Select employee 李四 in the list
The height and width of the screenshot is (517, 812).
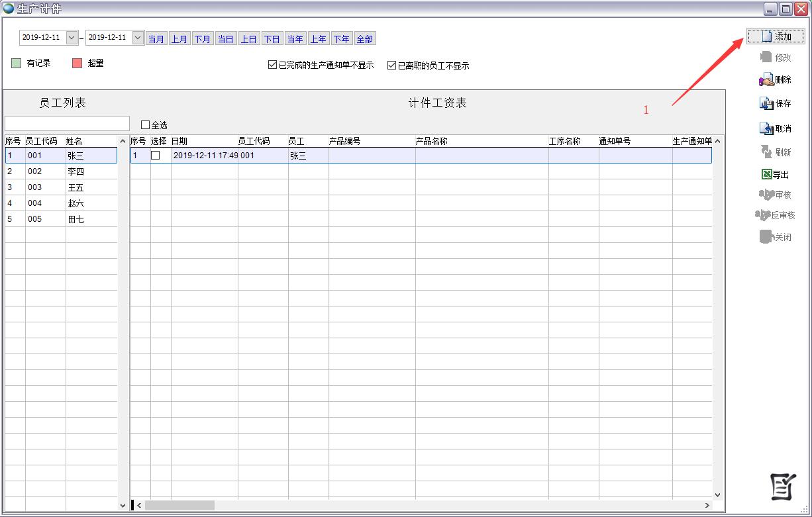click(76, 171)
